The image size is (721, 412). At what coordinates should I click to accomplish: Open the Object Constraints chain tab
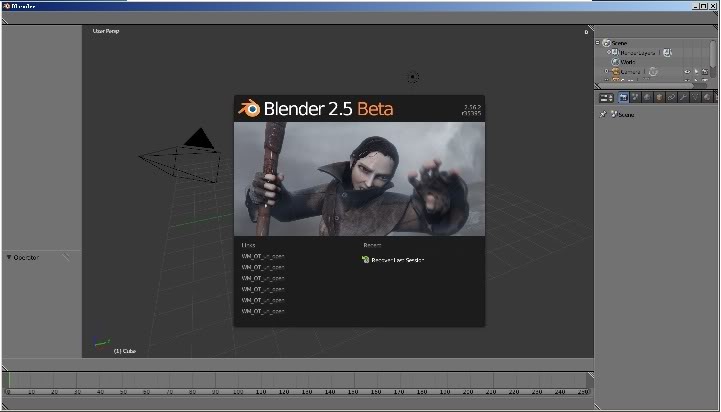coord(671,97)
